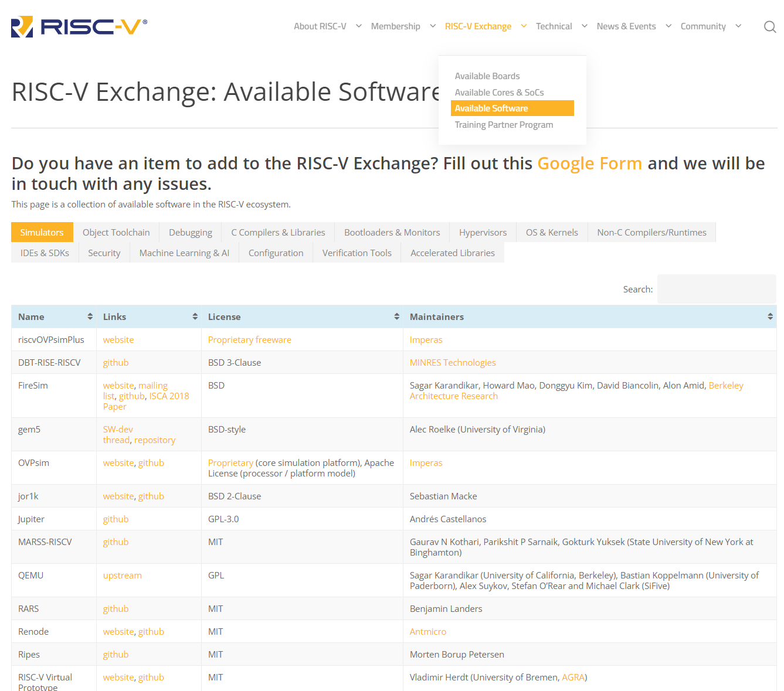Screen dimensions: 784x691
Task: Open the Google Form link
Action: 589,164
